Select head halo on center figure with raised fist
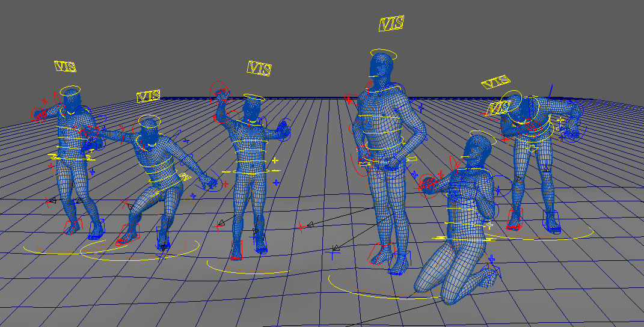Screen dimensions: 644x327 click(x=254, y=98)
